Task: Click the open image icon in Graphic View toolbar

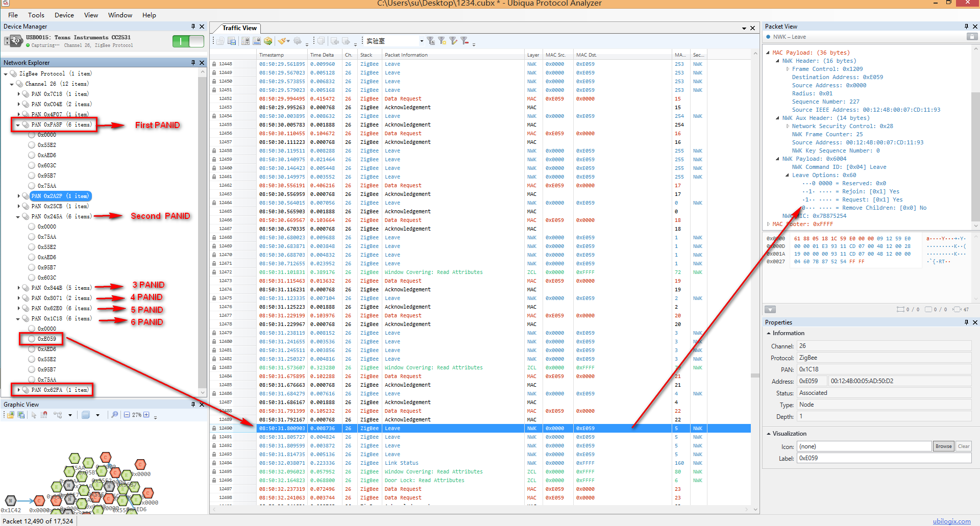Action: 10,415
